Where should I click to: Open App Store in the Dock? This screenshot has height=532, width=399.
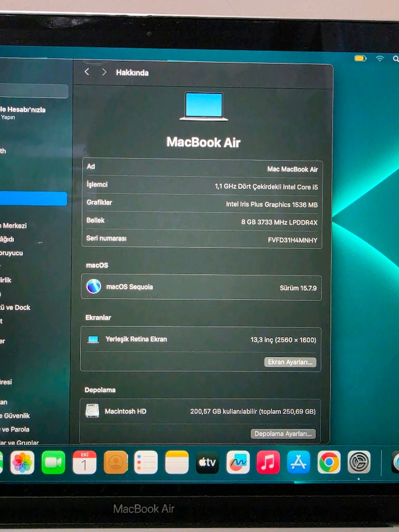coord(299,462)
